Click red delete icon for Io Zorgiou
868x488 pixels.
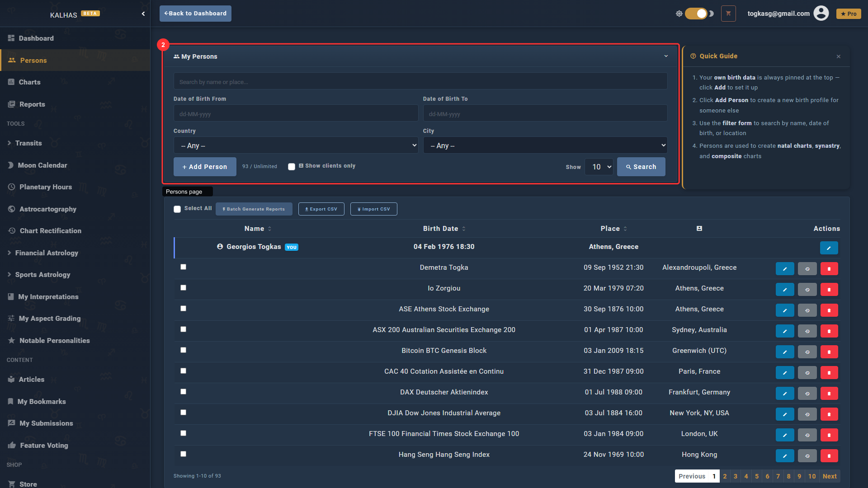point(829,290)
